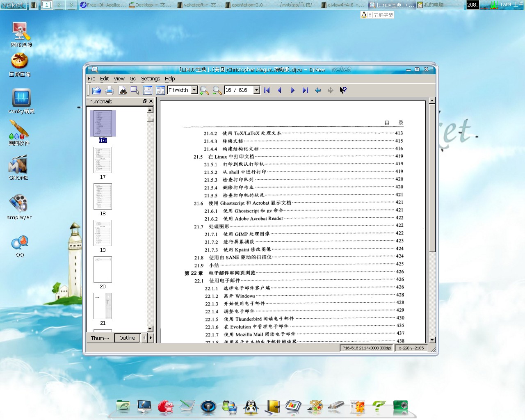Switch to side-by-side page layout icon
Image resolution: width=525 pixels, height=420 pixels.
click(160, 90)
